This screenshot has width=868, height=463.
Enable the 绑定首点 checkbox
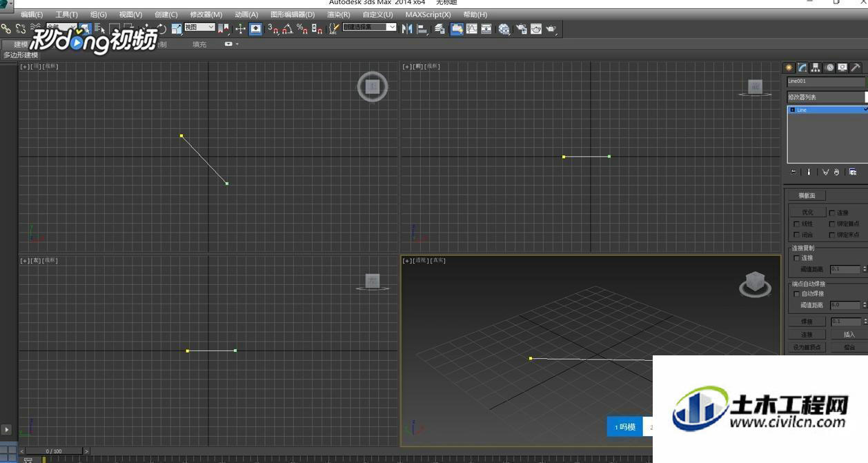click(x=832, y=224)
